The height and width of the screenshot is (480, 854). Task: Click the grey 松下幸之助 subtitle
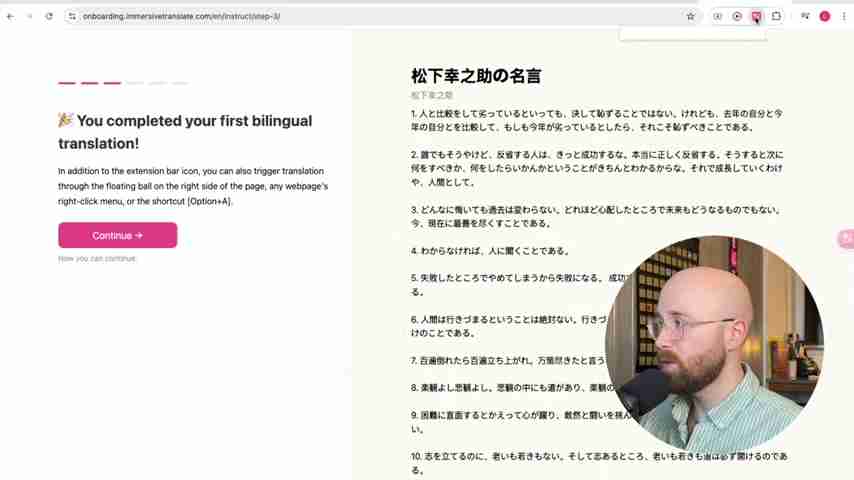[x=432, y=95]
